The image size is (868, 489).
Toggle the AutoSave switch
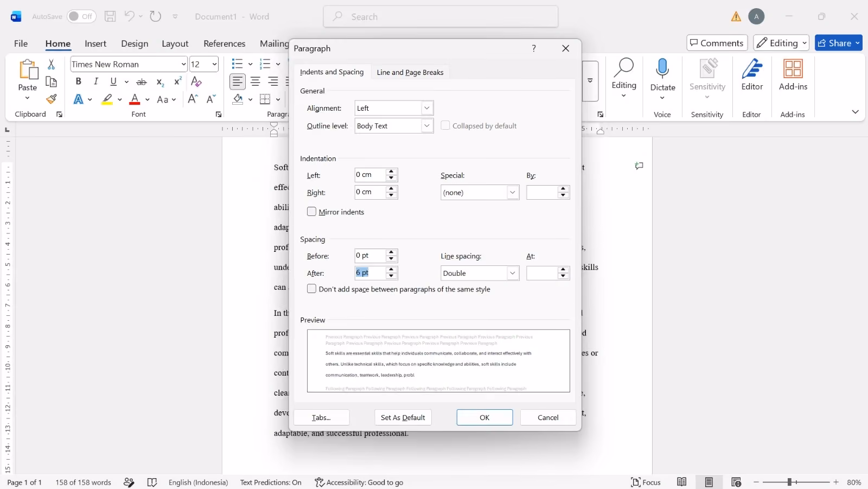(x=82, y=16)
